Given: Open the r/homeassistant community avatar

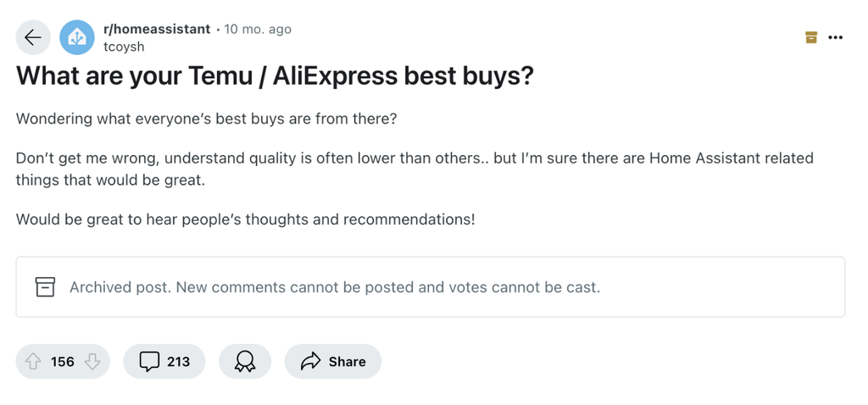Looking at the screenshot, I should point(77,37).
